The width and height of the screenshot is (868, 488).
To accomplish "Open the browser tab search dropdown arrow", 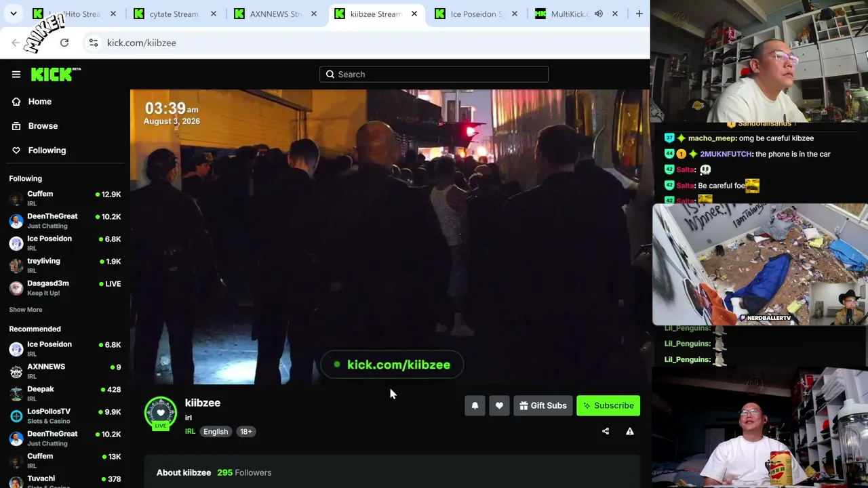I will [x=13, y=14].
